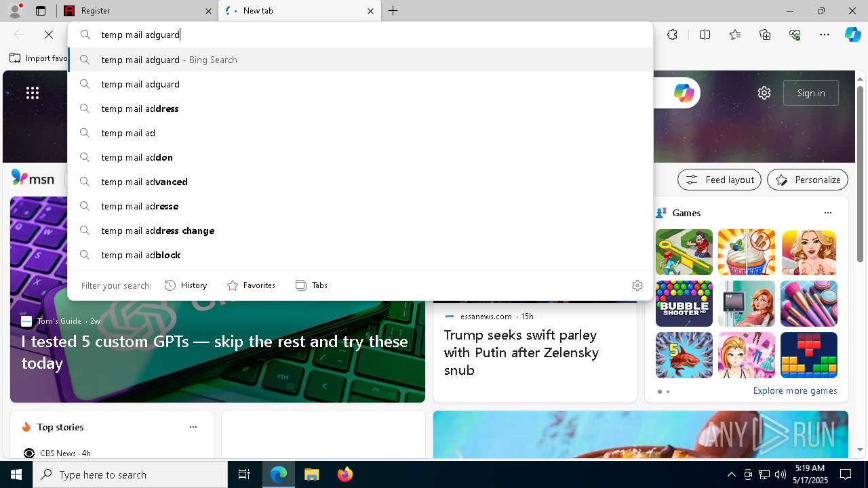
Task: Open the cupcake game thumbnail
Action: pyautogui.click(x=747, y=252)
